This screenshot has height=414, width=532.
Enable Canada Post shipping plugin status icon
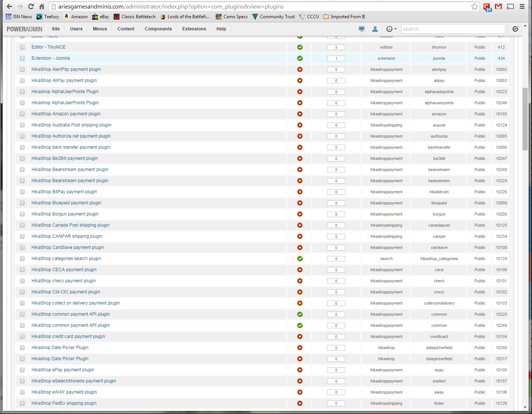300,225
